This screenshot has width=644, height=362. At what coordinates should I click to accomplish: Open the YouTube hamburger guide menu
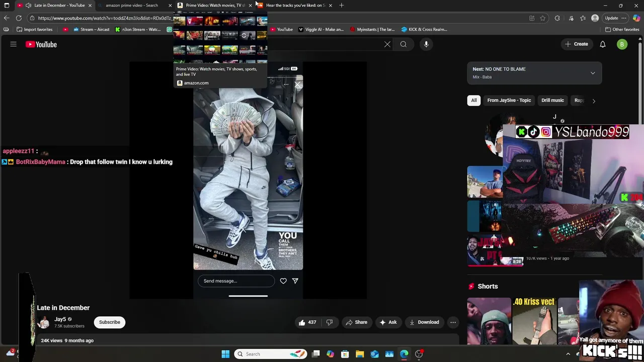point(14,44)
